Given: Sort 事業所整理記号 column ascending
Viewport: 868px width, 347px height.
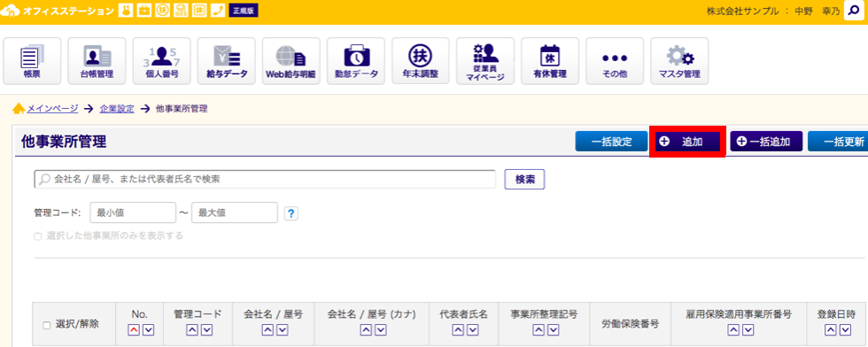Looking at the screenshot, I should pyautogui.click(x=539, y=330).
